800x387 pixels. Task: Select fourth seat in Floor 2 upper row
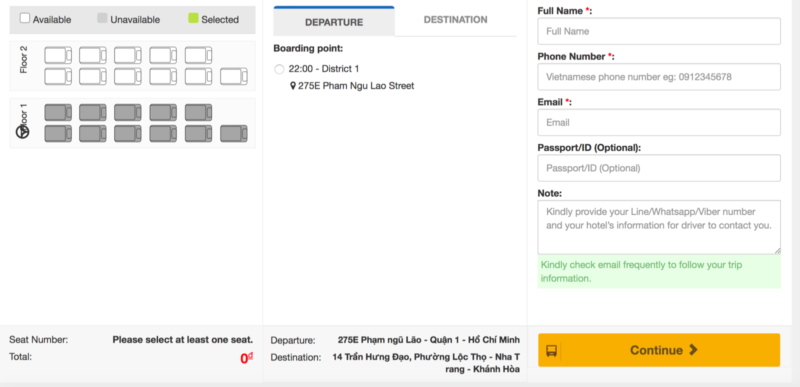tap(163, 55)
